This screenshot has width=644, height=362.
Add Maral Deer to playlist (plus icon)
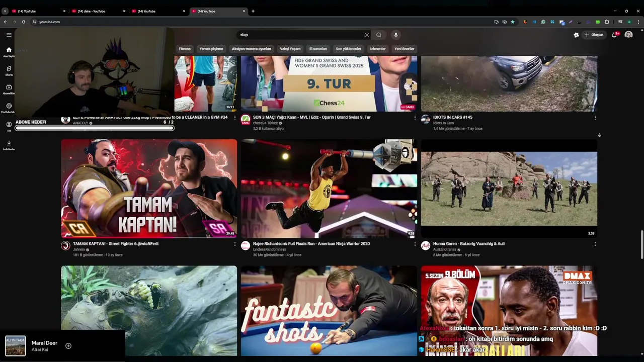pos(68,346)
